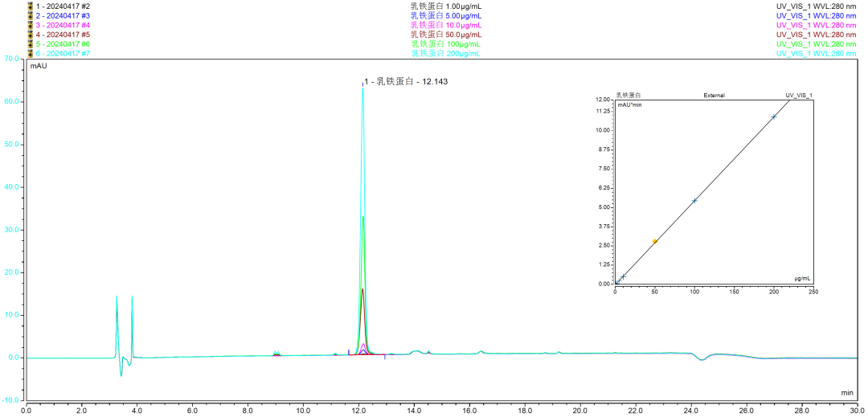Click the mAU unit label on chromatogram
The image size is (868, 417).
(39, 66)
